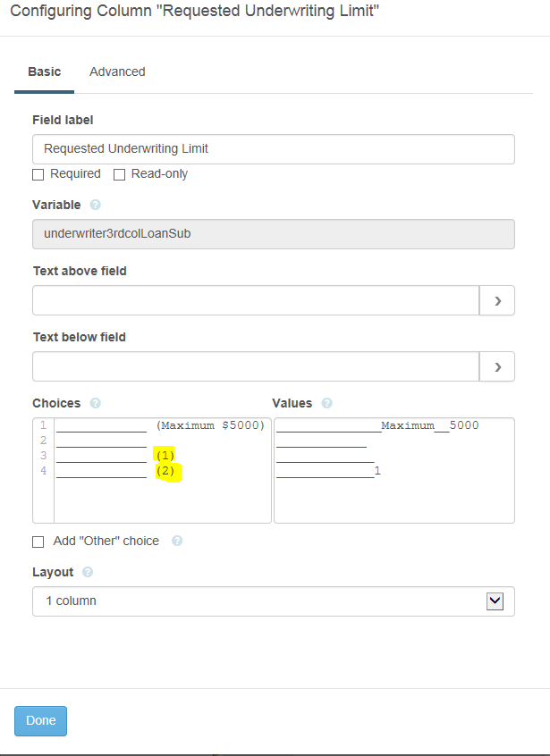Click inside the Values text area
The image size is (550, 756).
coord(394,471)
